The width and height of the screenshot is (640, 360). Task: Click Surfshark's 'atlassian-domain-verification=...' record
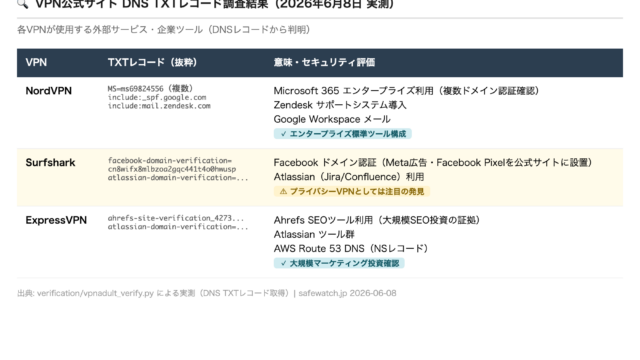tap(178, 178)
